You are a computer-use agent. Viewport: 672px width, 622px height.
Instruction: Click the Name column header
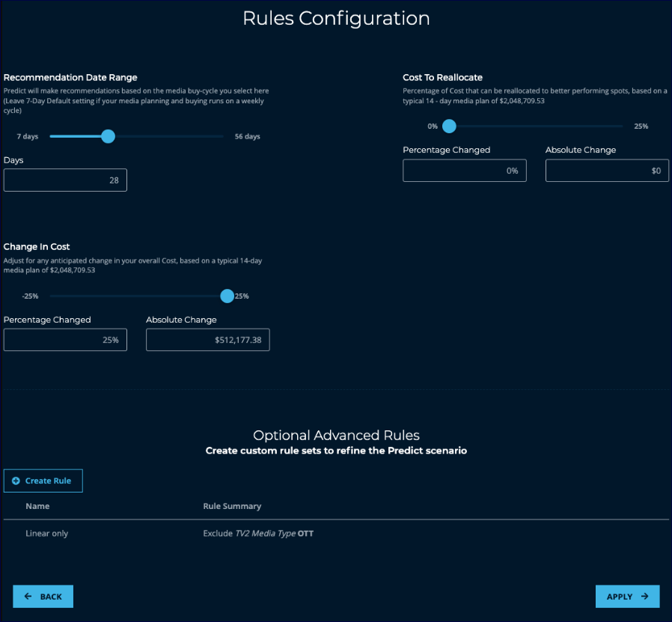pyautogui.click(x=37, y=506)
